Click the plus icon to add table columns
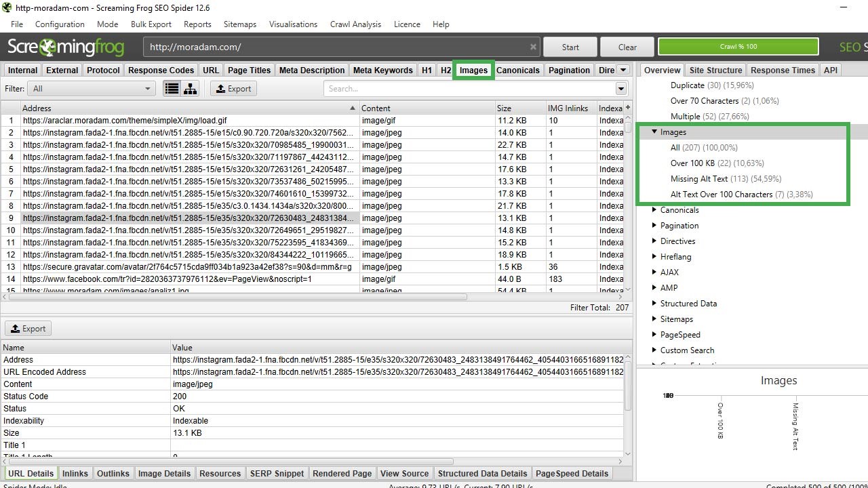The image size is (868, 488). 628,108
